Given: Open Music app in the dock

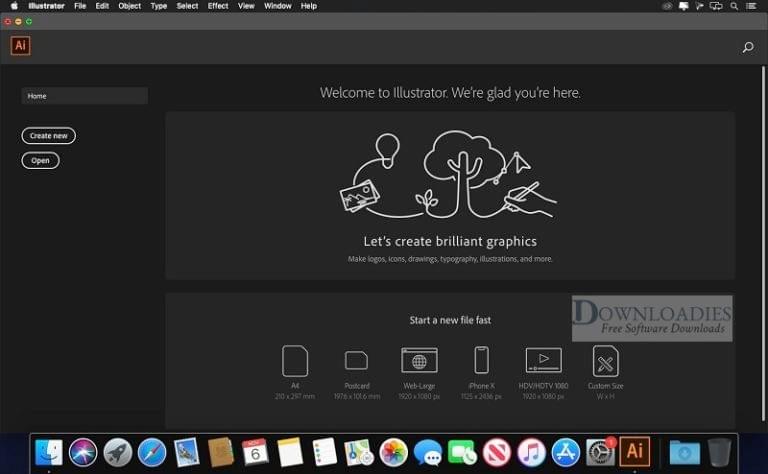Looking at the screenshot, I should click(531, 452).
